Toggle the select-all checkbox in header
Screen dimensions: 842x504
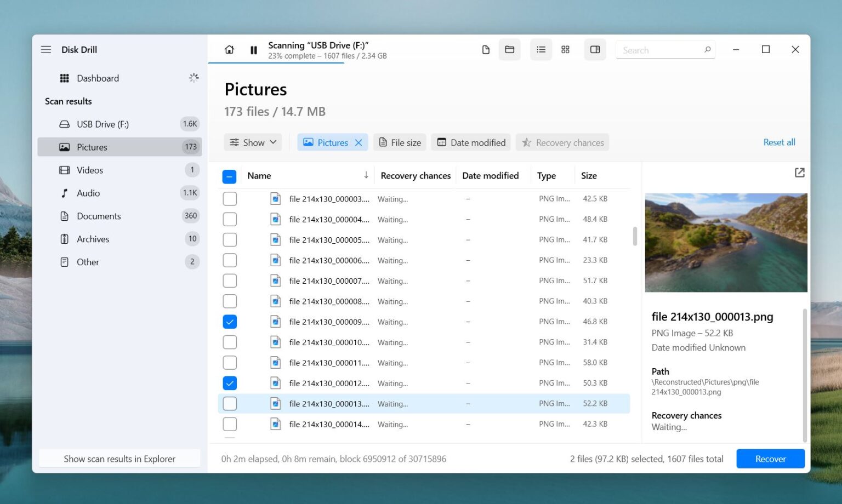point(230,176)
